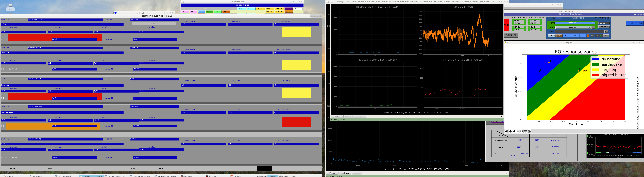This screenshot has width=644, height=177.
Task: Open subplot configuration in Figure 1 toolbar
Action: pos(526,131)
